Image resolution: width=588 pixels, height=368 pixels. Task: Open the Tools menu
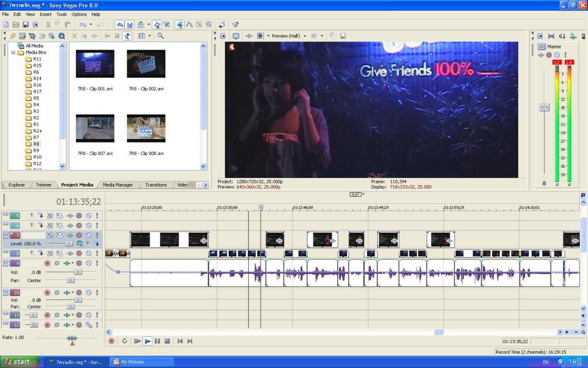[x=61, y=14]
